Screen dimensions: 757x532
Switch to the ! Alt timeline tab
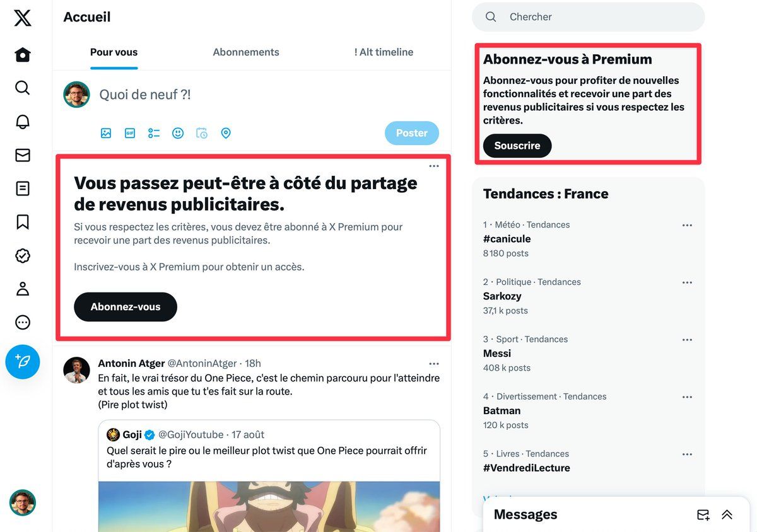pyautogui.click(x=384, y=52)
